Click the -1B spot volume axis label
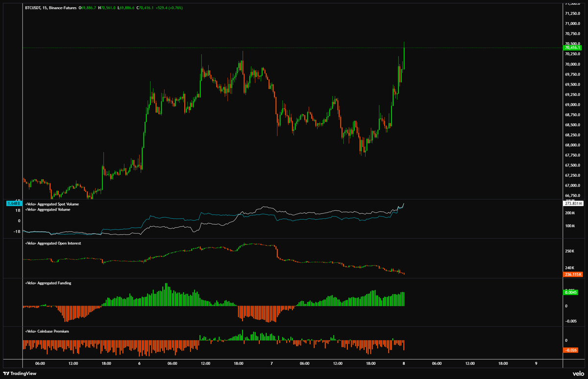 16,232
